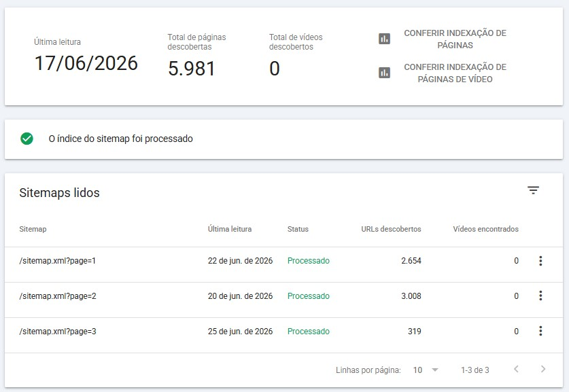569x392 pixels.
Task: Click the date 25 de jun. de 2026
Action: click(x=240, y=331)
